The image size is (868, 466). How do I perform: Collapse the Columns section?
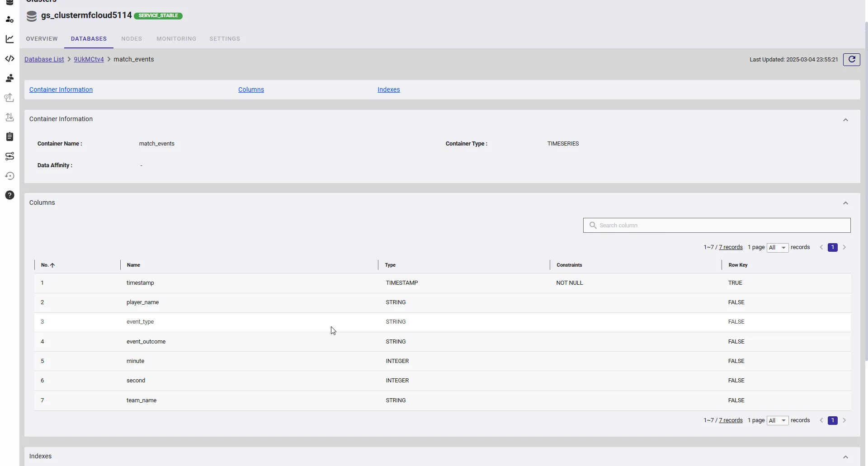(x=845, y=203)
